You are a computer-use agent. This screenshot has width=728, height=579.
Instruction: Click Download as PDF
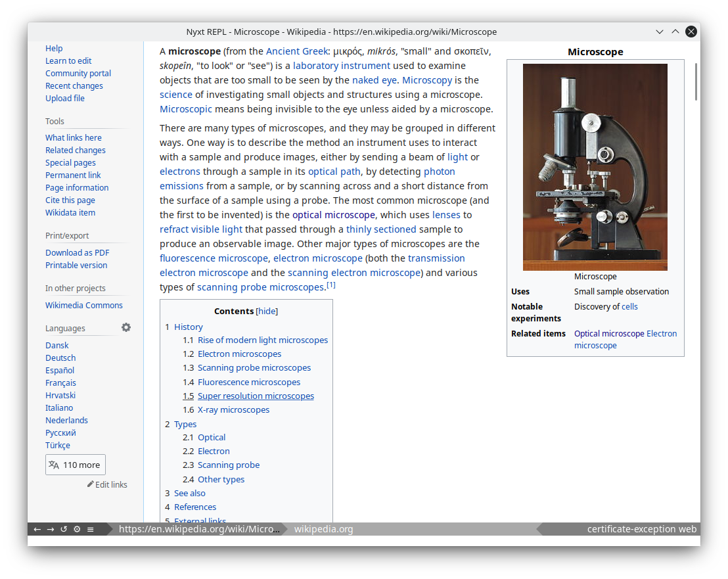[x=78, y=252]
